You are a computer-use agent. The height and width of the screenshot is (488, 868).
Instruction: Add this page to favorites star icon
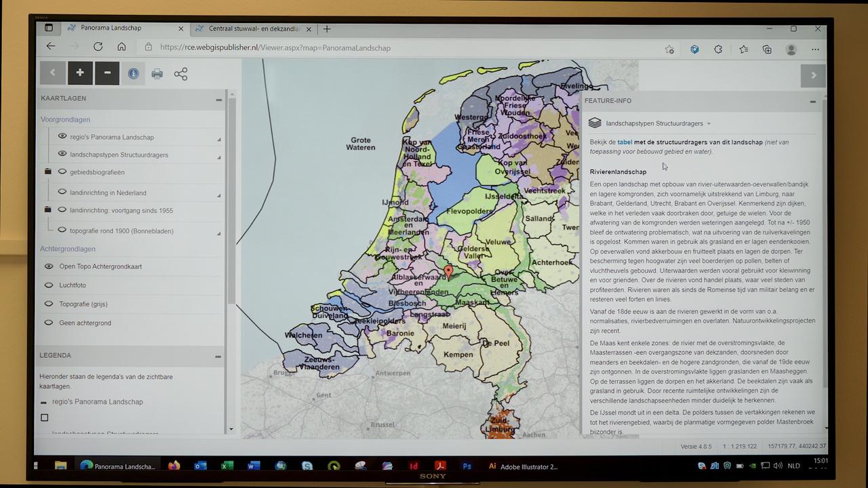(x=669, y=49)
